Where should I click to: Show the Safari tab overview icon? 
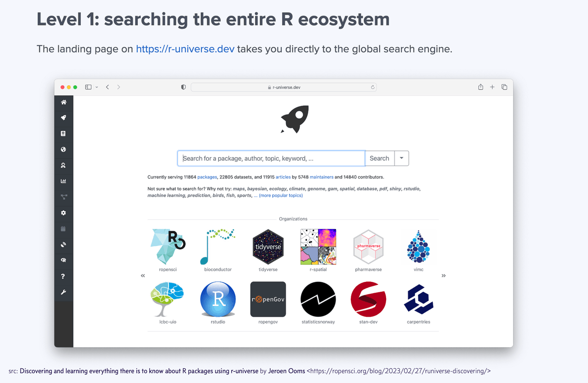(x=504, y=87)
